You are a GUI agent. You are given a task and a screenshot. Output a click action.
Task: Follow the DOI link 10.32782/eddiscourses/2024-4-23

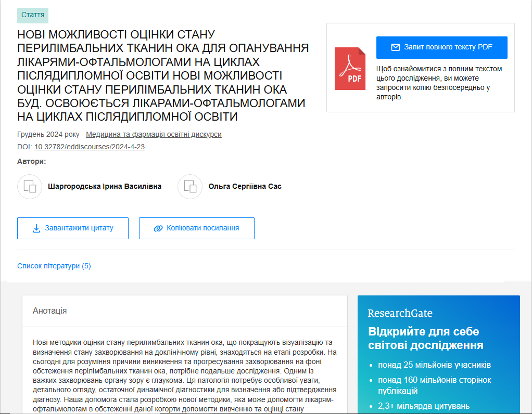pos(90,147)
